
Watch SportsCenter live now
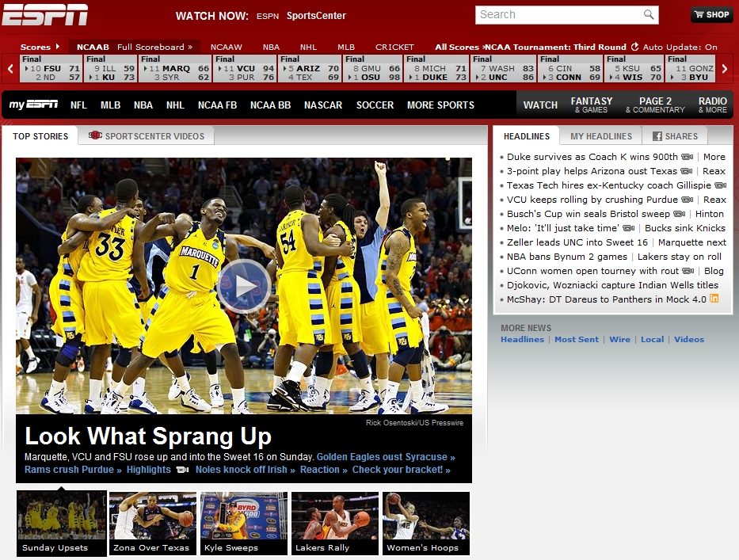316,16
